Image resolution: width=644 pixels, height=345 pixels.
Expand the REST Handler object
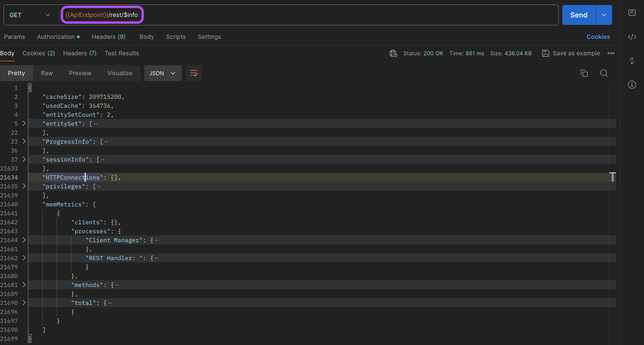24,258
